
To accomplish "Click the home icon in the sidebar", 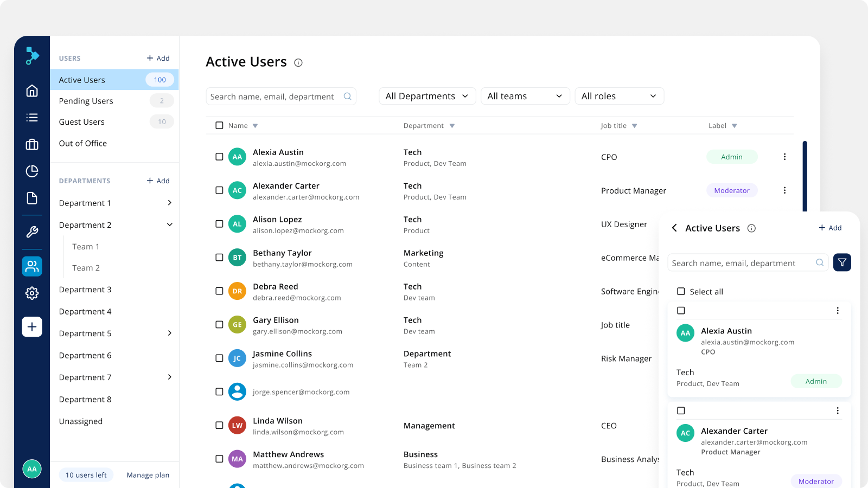I will (32, 91).
